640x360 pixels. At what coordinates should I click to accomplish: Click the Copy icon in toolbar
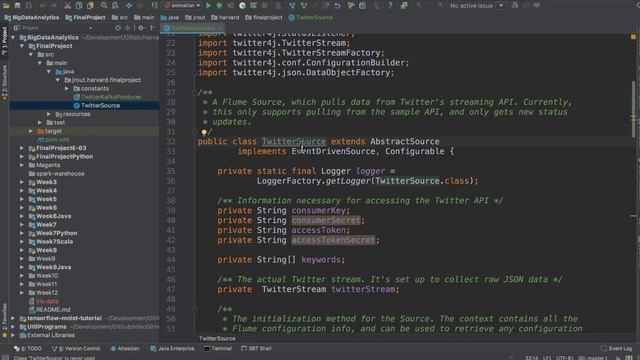point(79,6)
